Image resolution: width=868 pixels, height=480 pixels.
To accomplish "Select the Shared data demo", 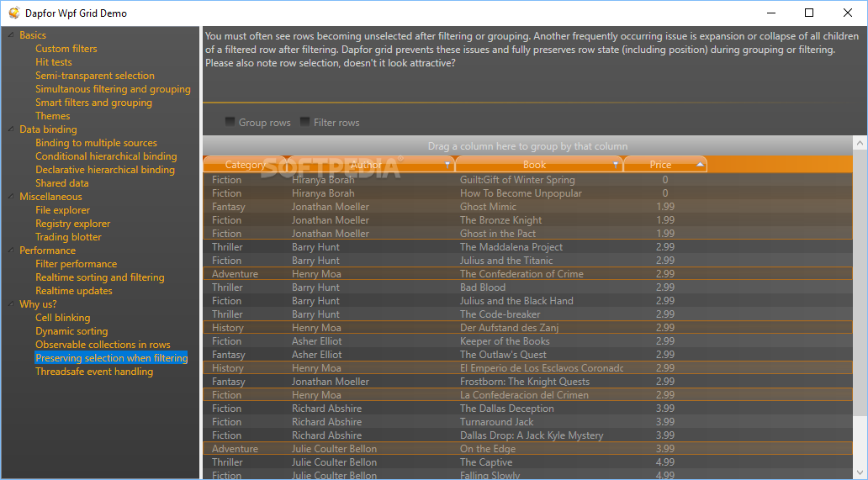I will [x=62, y=183].
